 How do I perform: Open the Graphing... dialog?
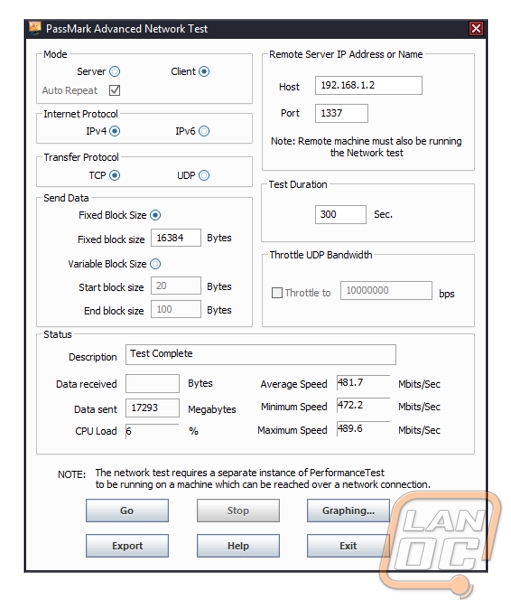tap(348, 510)
